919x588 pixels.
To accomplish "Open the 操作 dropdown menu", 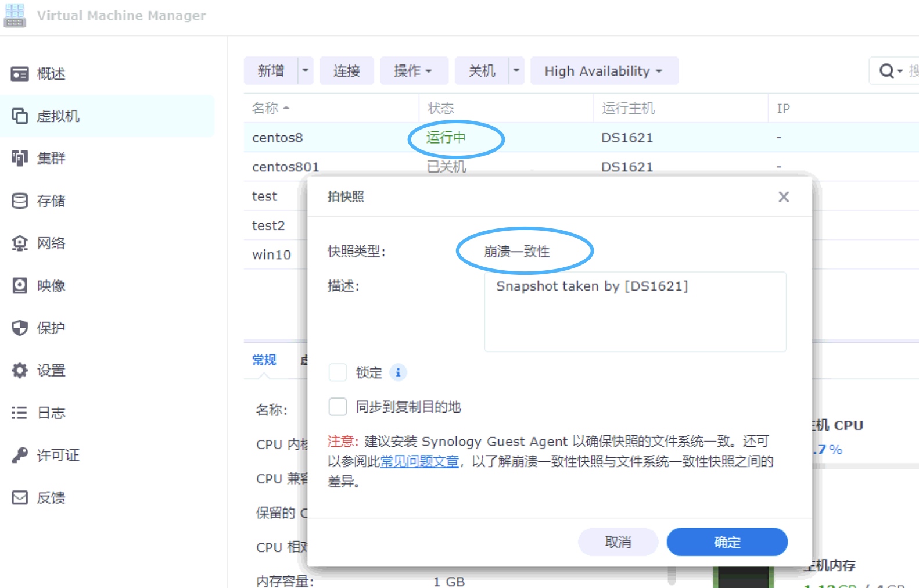I will 414,71.
